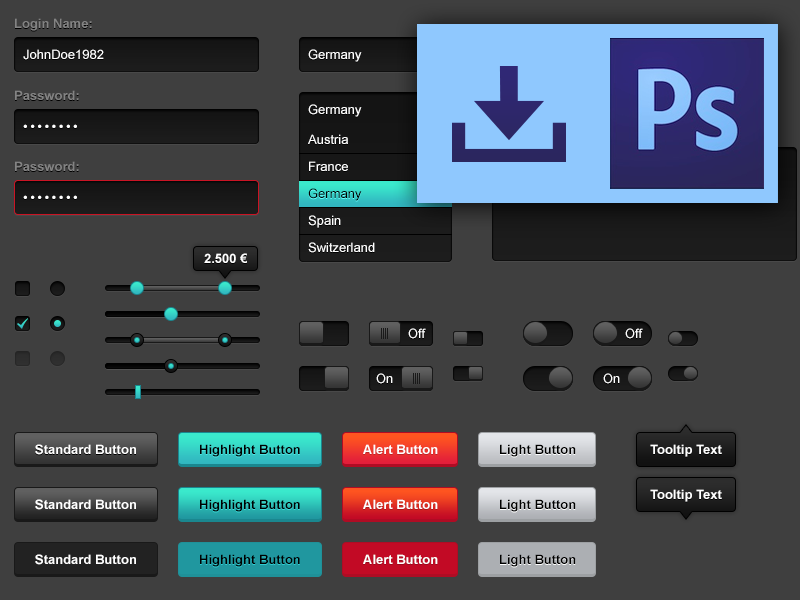
Task: Click the download arrow icon
Action: [x=509, y=114]
